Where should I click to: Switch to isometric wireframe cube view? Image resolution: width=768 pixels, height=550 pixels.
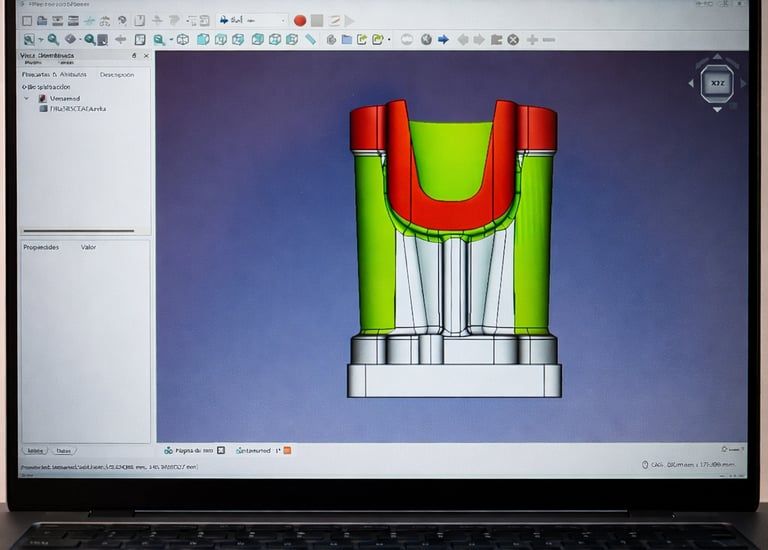(x=183, y=40)
